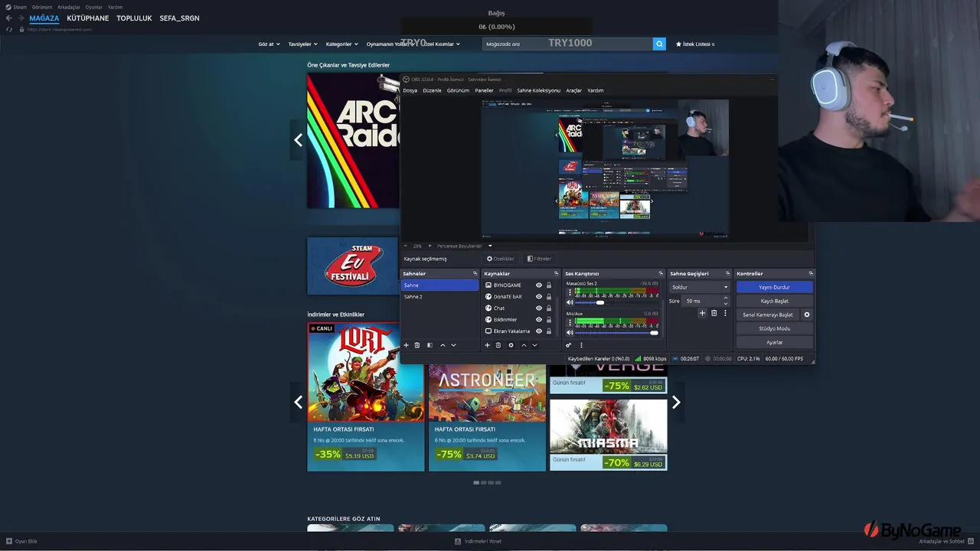Click Mağazada ara search field
Screen dimensions: 980x551
(x=567, y=44)
